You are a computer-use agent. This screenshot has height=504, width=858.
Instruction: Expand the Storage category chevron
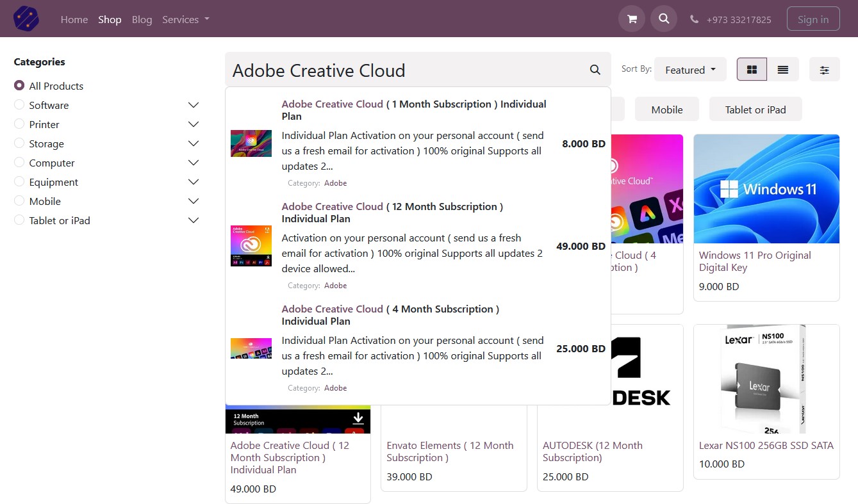click(x=194, y=143)
